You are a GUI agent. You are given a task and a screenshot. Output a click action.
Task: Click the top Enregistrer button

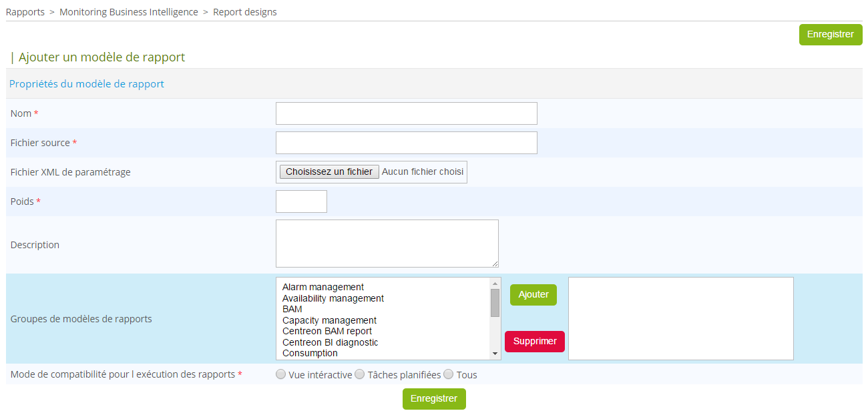(830, 34)
